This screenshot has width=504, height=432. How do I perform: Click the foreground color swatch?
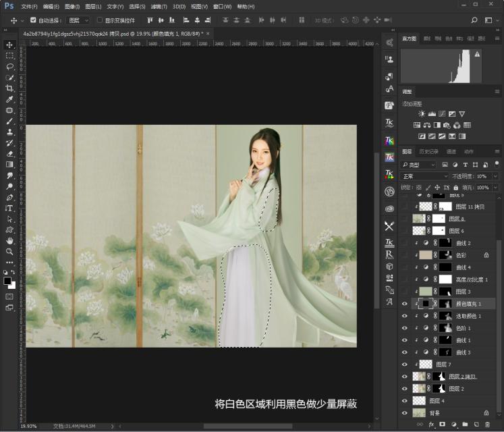click(x=7, y=279)
